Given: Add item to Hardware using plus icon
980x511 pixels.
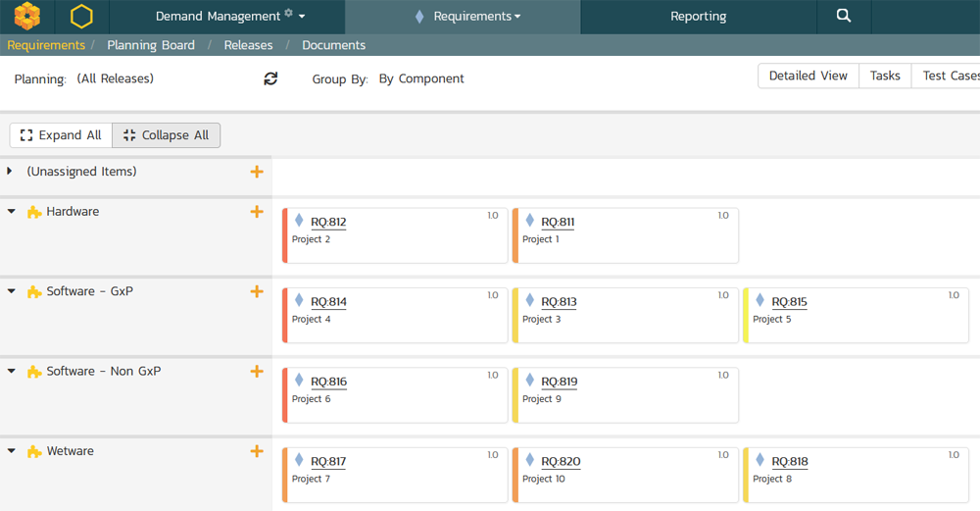Looking at the screenshot, I should tap(257, 212).
